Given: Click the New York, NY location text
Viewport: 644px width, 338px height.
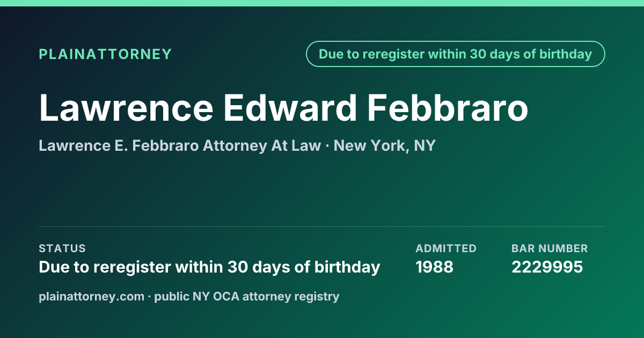Looking at the screenshot, I should (385, 146).
